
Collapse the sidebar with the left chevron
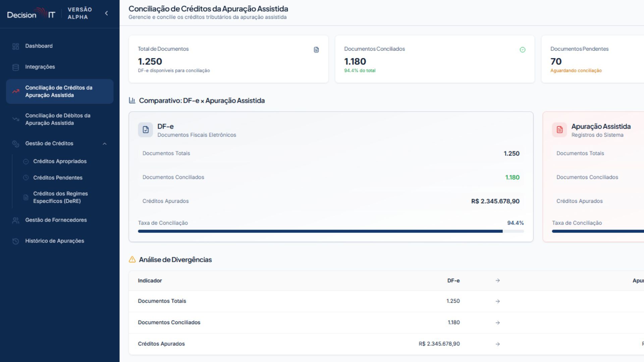(106, 13)
